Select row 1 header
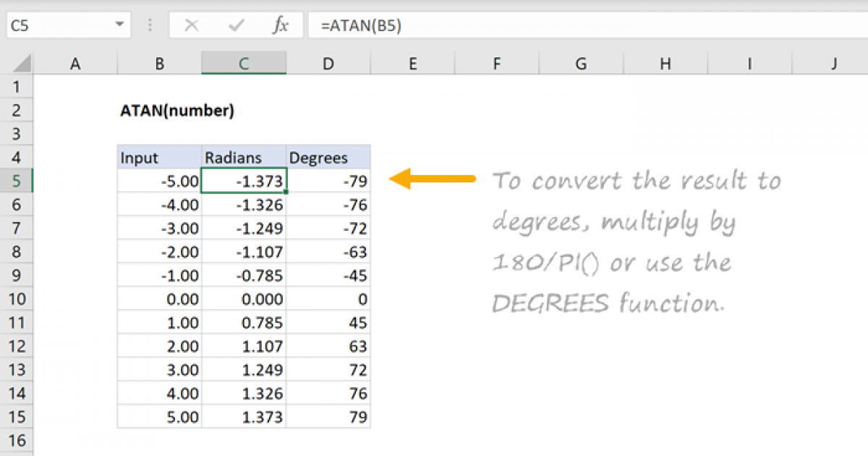 [x=17, y=87]
